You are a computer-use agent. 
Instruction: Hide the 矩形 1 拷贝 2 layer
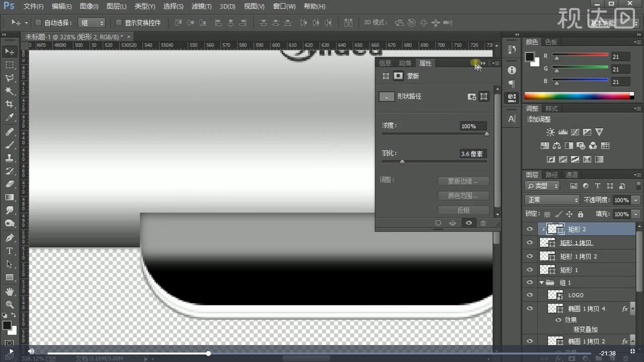[x=530, y=256]
